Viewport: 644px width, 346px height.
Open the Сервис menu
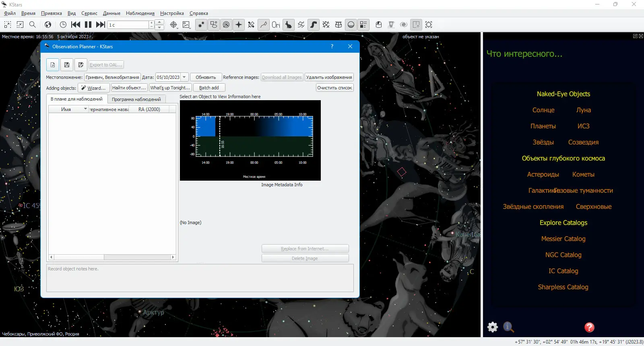tap(89, 13)
